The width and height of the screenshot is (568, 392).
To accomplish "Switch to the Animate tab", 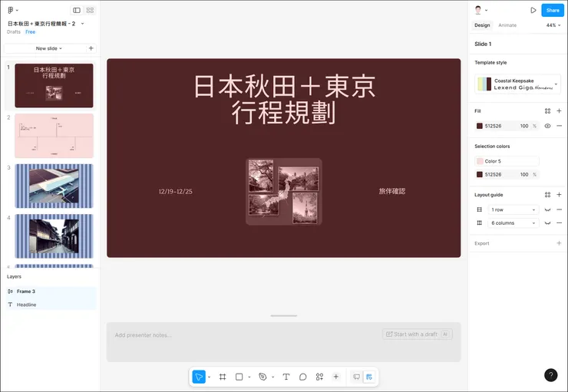I will tap(507, 25).
